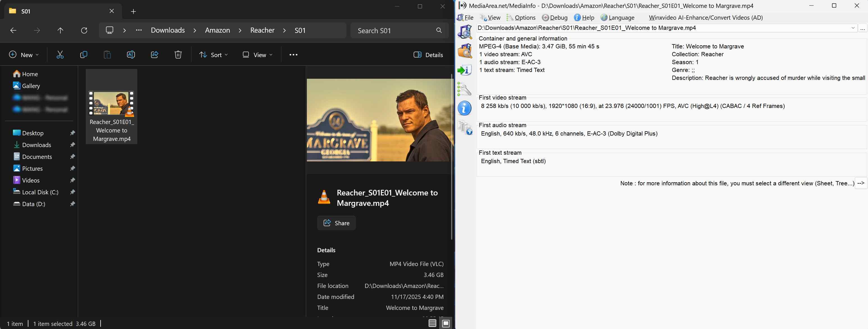868x329 pixels.
Task: Switch to large thumbnails layout in status bar
Action: (446, 323)
